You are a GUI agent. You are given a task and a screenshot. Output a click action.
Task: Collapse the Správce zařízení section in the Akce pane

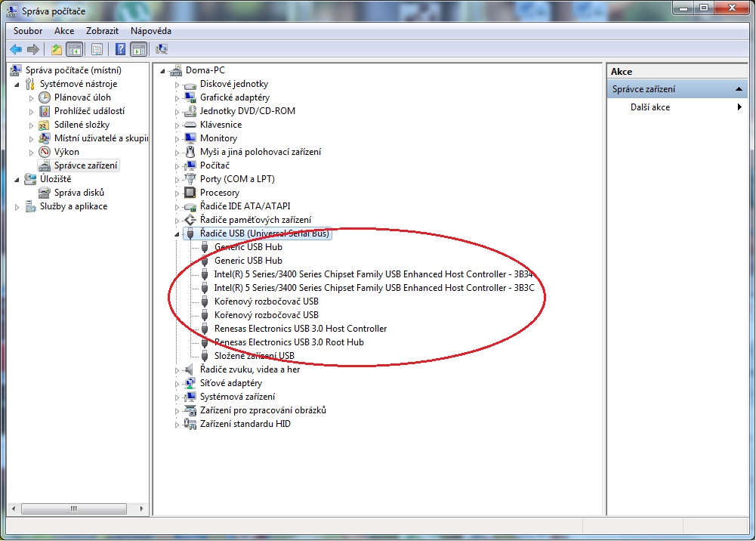(x=740, y=89)
